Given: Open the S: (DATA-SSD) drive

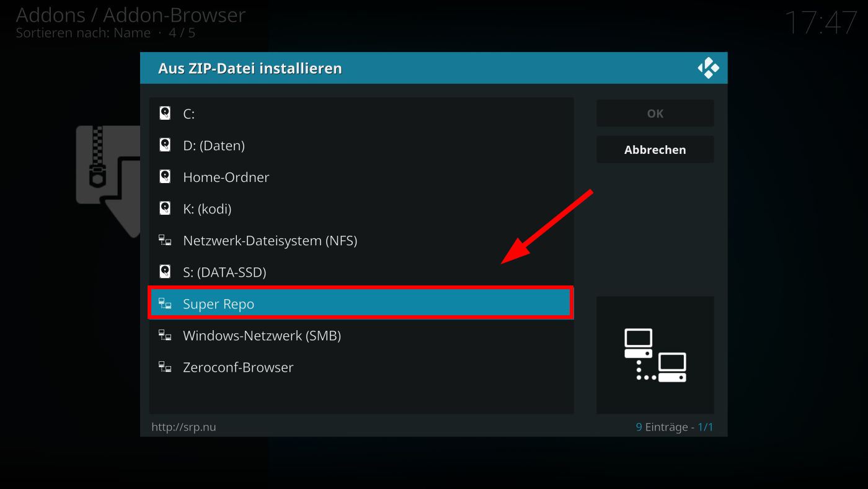Looking at the screenshot, I should click(x=361, y=272).
